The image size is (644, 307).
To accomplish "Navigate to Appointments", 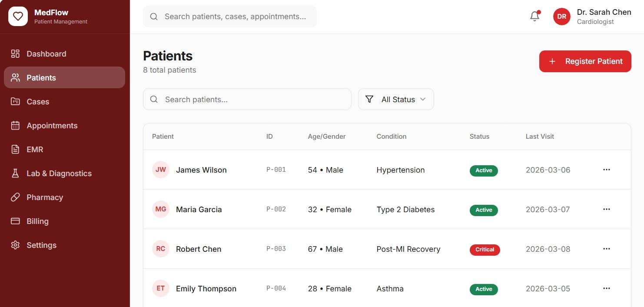I will [64, 126].
